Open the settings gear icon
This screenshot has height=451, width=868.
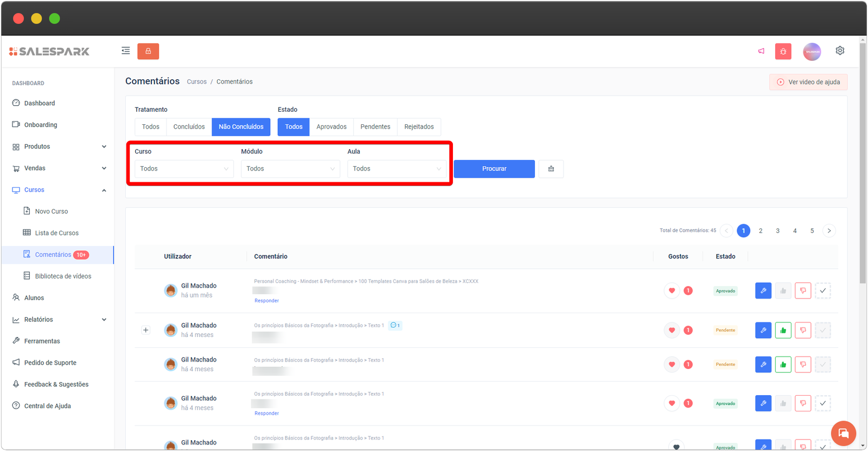click(840, 50)
